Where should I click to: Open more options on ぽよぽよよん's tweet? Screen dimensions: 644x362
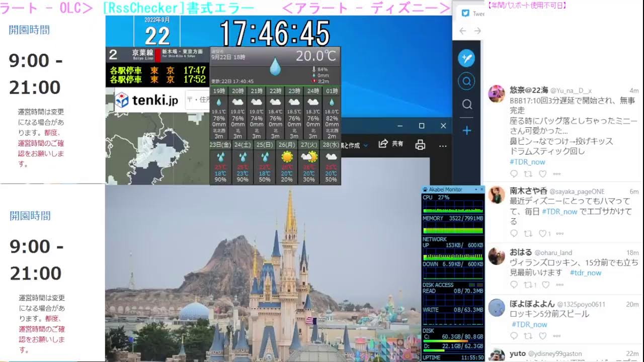pyautogui.click(x=557, y=336)
